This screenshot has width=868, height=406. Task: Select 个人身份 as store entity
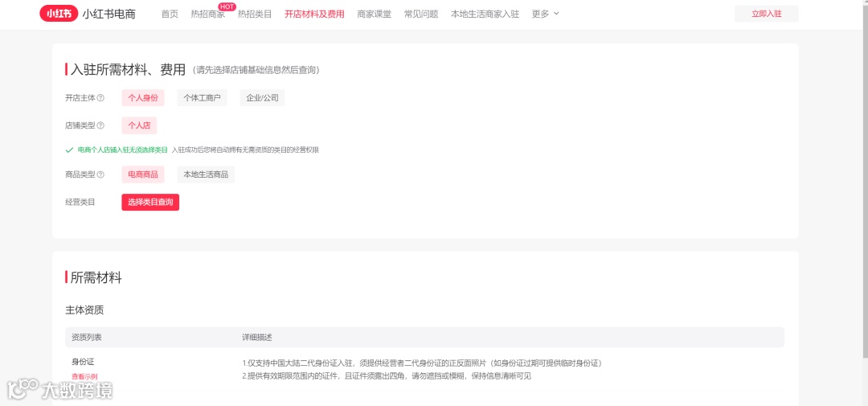pyautogui.click(x=143, y=98)
